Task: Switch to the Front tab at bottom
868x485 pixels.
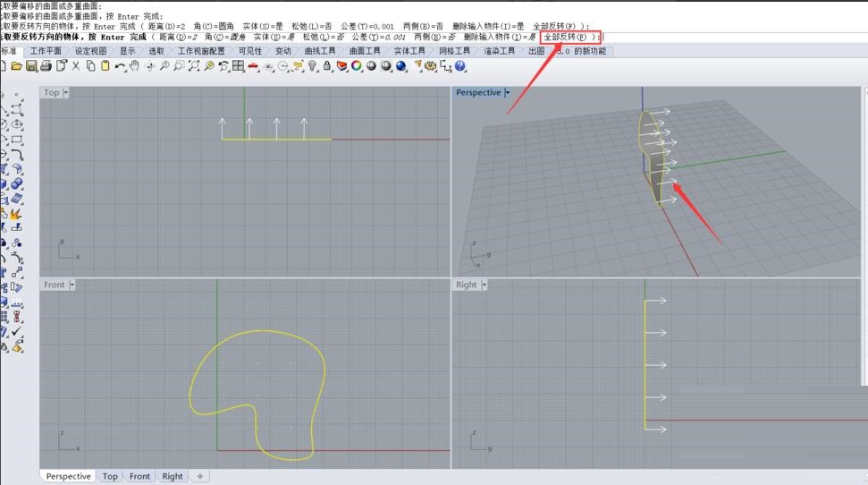Action: (139, 476)
